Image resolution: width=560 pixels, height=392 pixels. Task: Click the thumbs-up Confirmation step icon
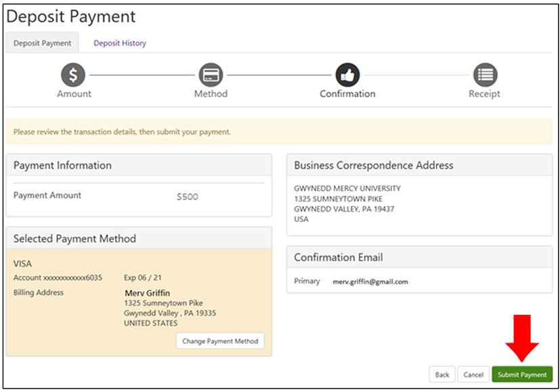347,75
